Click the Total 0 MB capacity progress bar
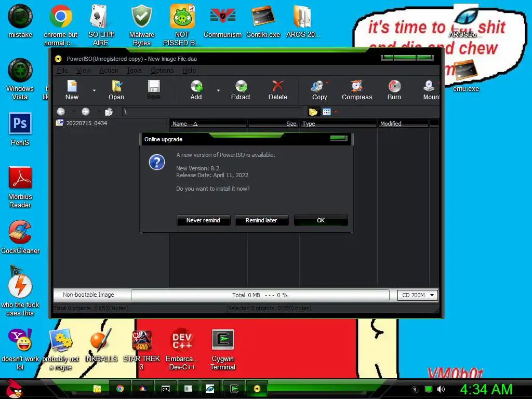532x399 pixels. pos(260,295)
